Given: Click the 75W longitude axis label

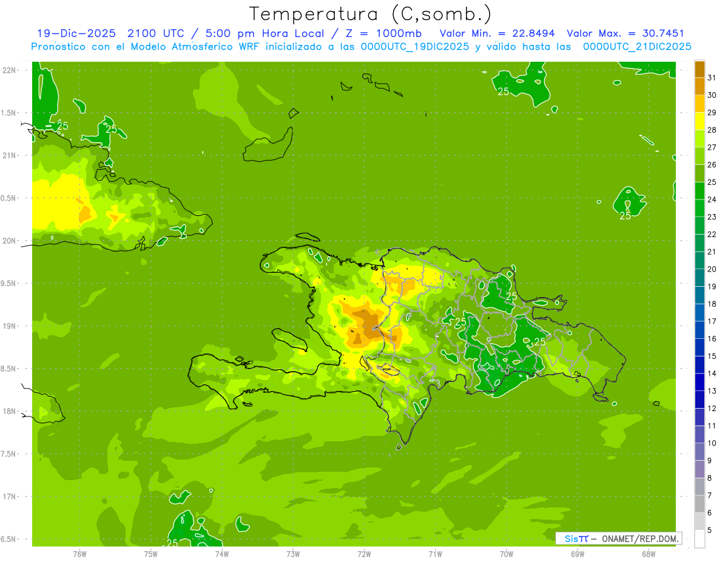Looking at the screenshot, I should coord(150,554).
